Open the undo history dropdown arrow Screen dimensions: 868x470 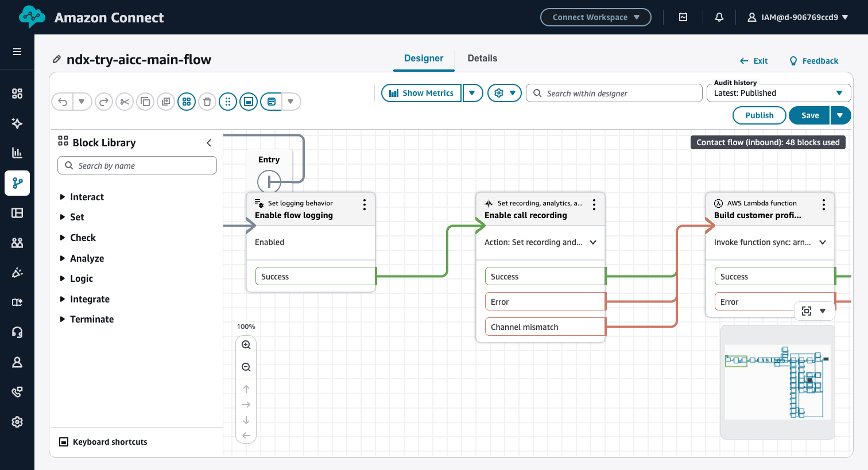[82, 102]
